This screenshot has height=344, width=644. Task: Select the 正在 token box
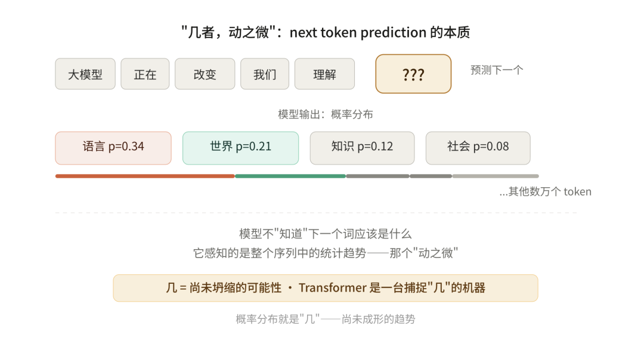145,74
